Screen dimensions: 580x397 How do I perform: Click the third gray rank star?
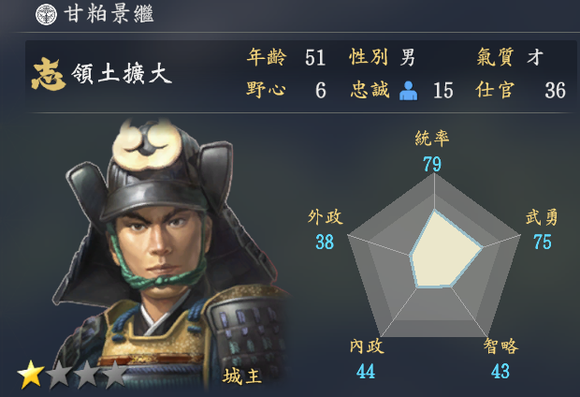tap(87, 374)
